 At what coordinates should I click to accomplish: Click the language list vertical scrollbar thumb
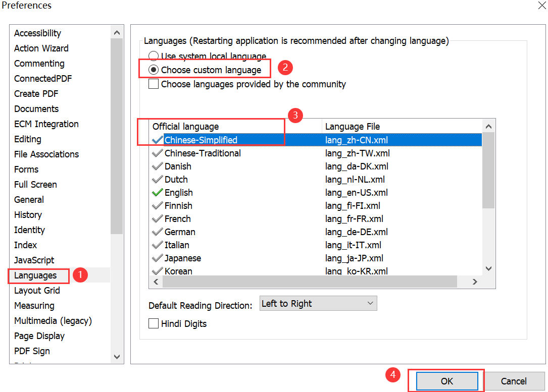pos(488,171)
